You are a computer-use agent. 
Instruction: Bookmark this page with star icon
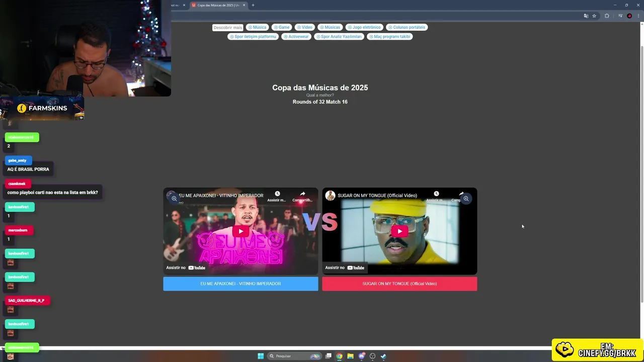click(594, 16)
